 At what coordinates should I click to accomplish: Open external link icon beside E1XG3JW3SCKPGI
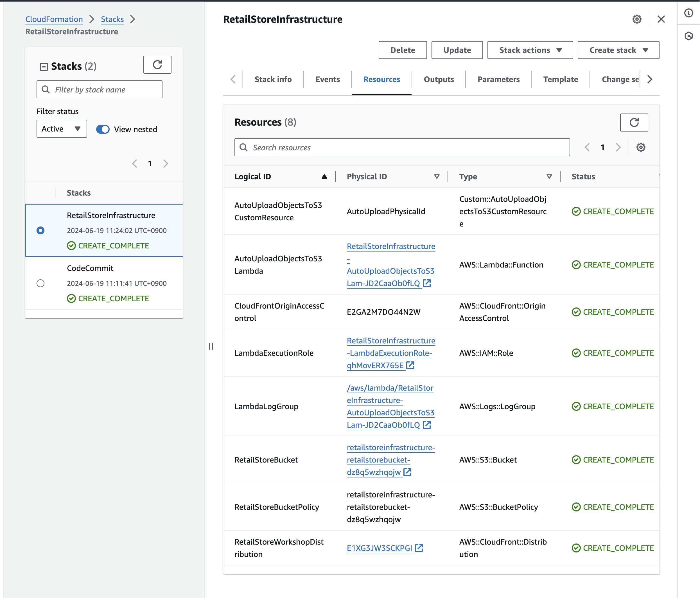419,548
